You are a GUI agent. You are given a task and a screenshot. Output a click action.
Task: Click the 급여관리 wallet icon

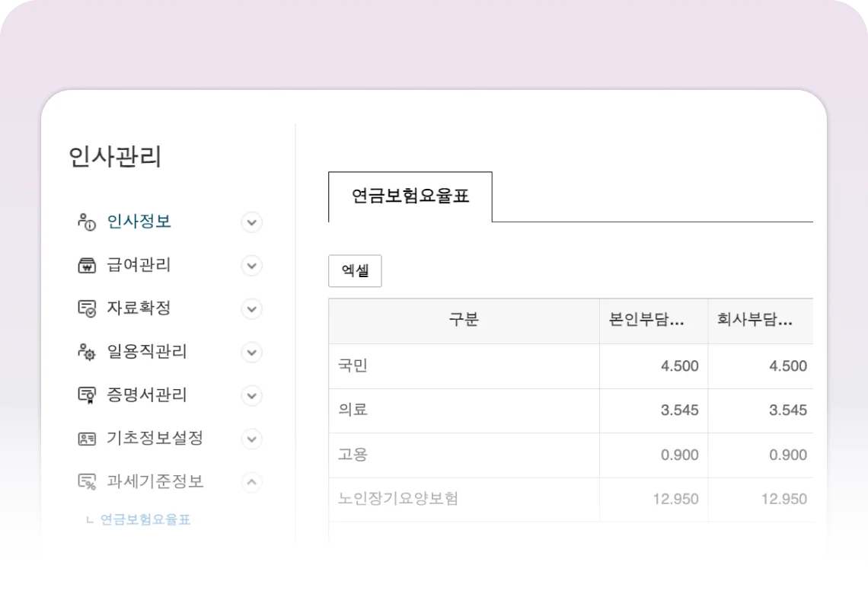point(86,266)
